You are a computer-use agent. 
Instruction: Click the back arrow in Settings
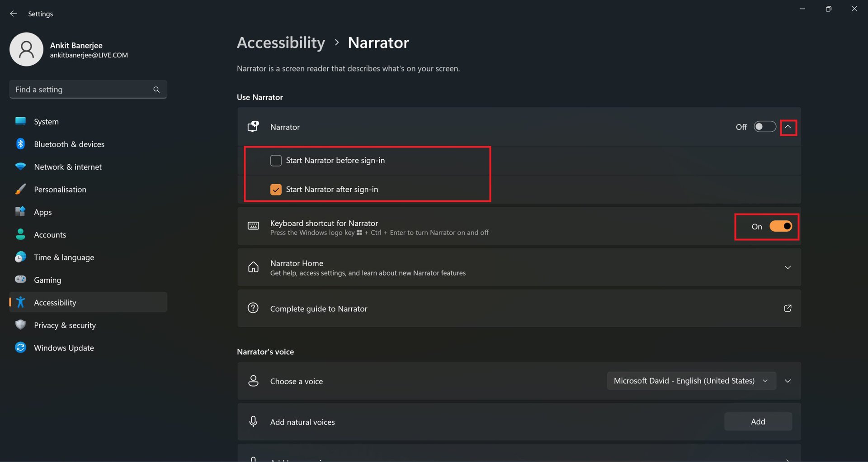[x=14, y=14]
